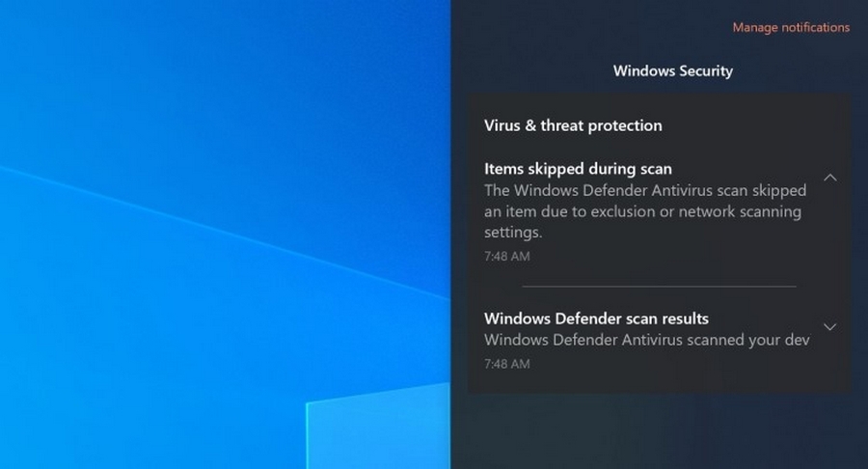The image size is (868, 469).
Task: Open the Manage notifications link
Action: (x=791, y=27)
